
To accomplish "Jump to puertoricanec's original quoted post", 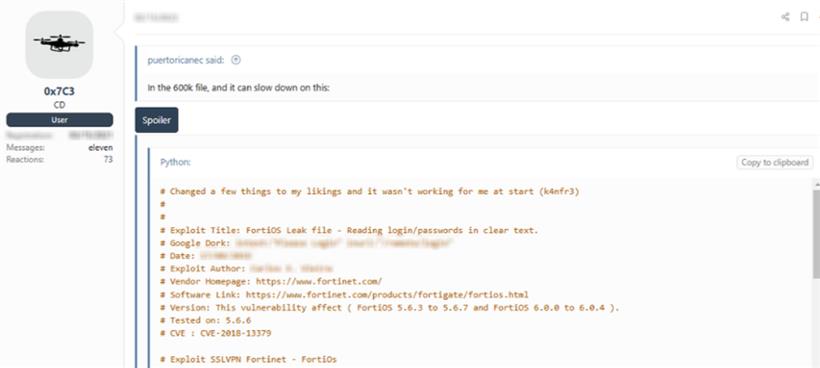I will [236, 60].
